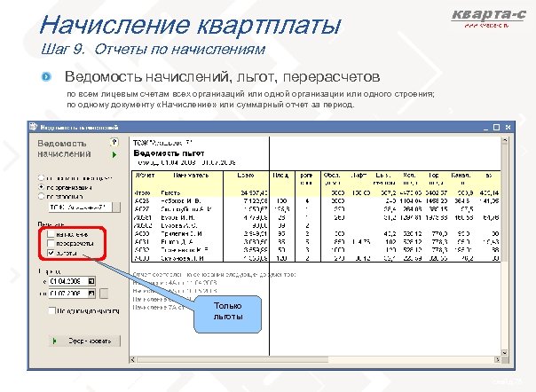Close the report window

tap(508, 128)
